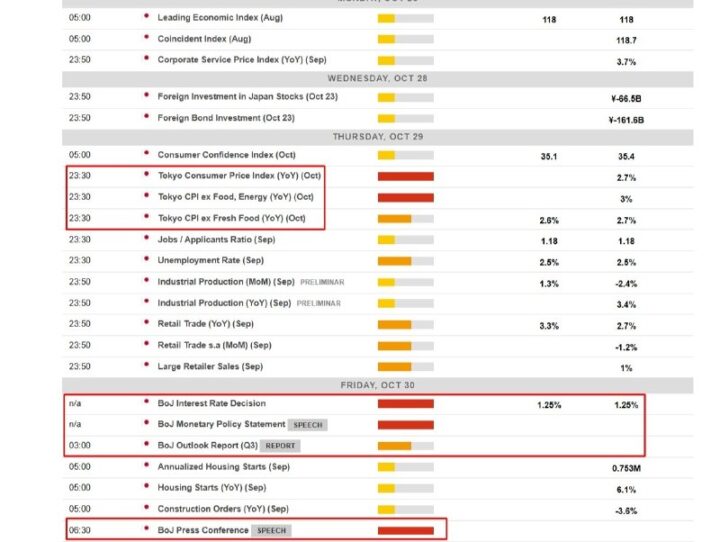Open the Jobs / Applicants Ratio (Sep) event
The image size is (720, 542).
coord(216,240)
